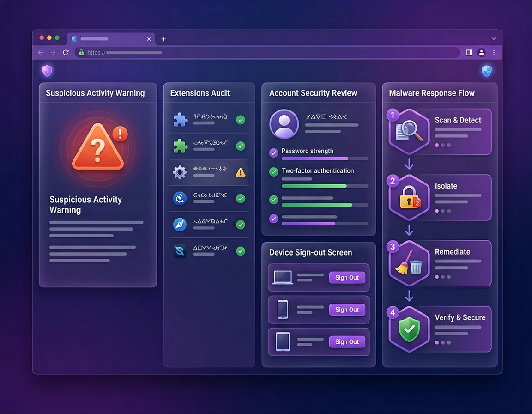The width and height of the screenshot is (532, 414).
Task: Select the rocket extension icon
Action: pos(180,225)
